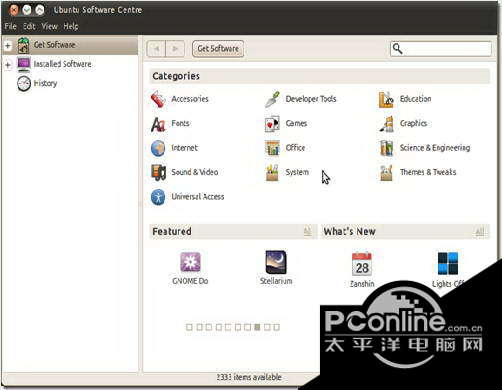Show all What's New applications
This screenshot has width=502, height=390.
pyautogui.click(x=479, y=231)
